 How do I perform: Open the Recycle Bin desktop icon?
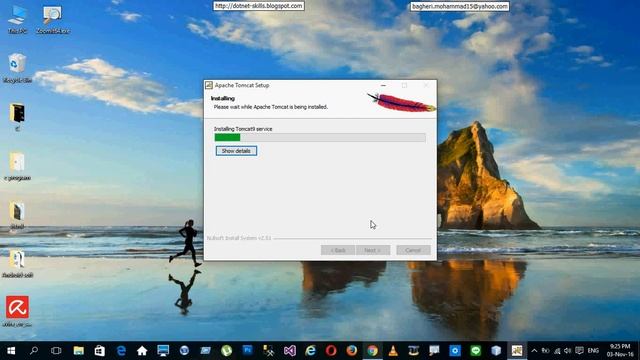coord(17,68)
